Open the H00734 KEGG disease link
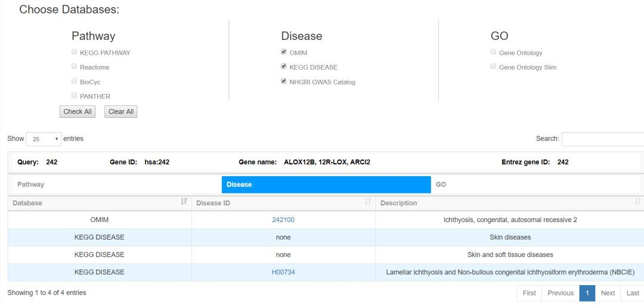 point(283,272)
